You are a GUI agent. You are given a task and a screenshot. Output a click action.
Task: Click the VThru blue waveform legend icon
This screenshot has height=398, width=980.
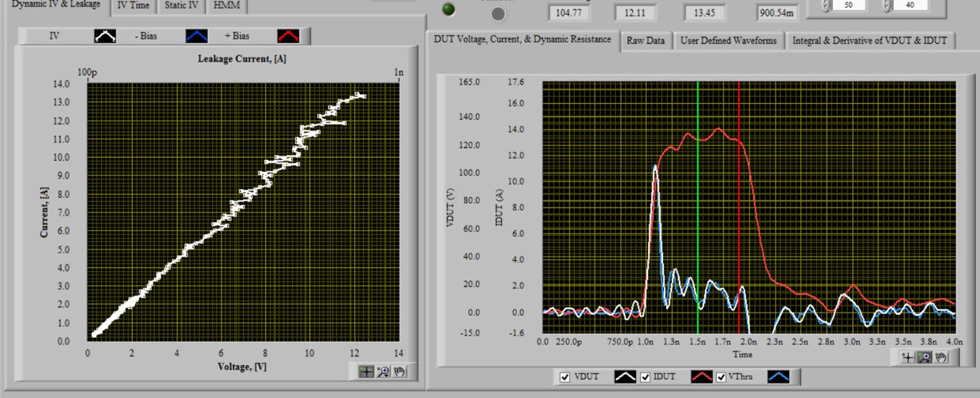tap(779, 376)
